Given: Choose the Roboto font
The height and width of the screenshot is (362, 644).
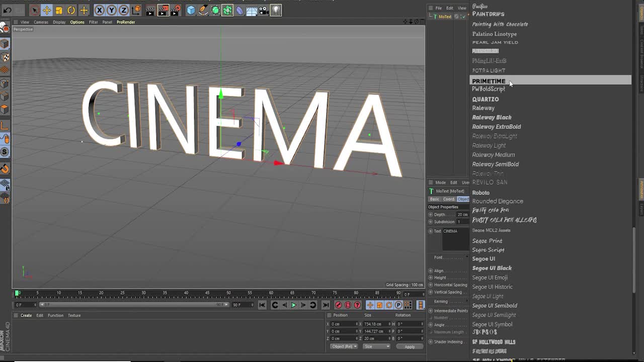Looking at the screenshot, I should point(480,193).
